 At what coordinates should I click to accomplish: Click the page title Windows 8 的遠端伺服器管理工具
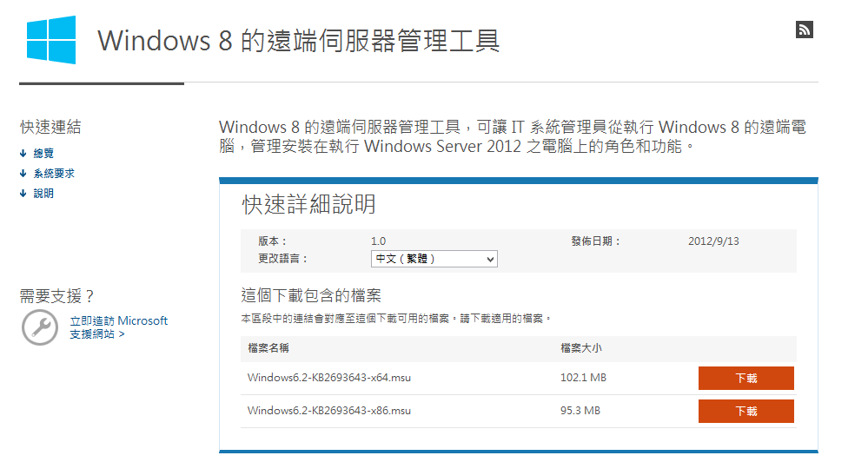point(298,41)
